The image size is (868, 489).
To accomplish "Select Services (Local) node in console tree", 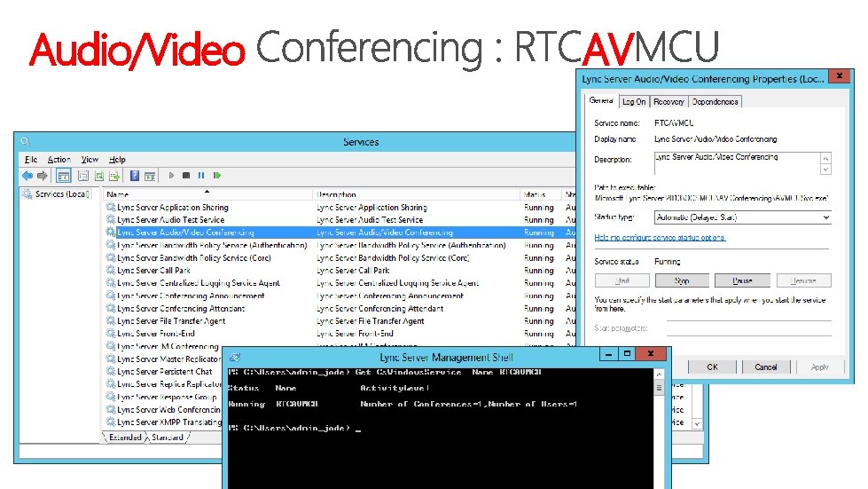I will (x=62, y=193).
